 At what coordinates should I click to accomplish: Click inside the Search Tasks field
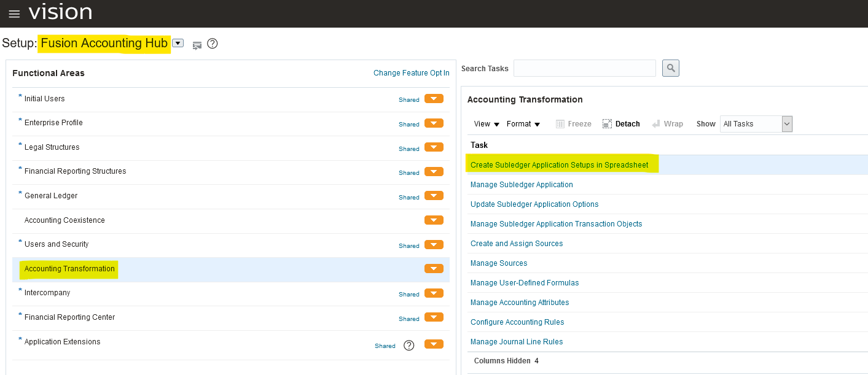click(584, 68)
